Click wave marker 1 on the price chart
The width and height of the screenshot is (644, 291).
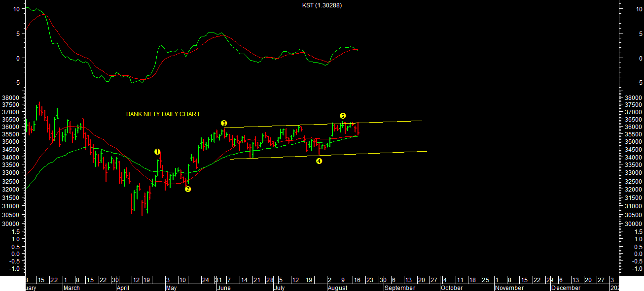[157, 152]
